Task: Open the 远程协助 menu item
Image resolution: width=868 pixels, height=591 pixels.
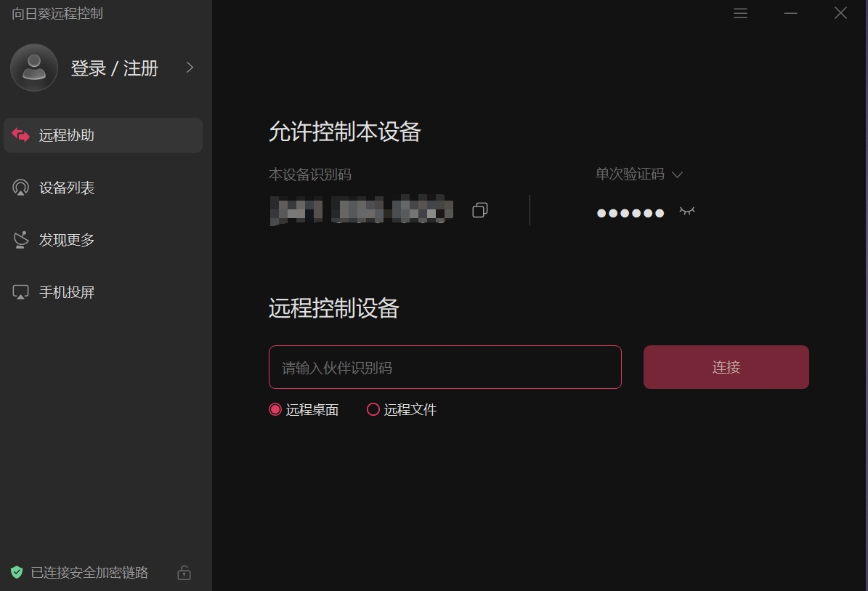Action: pos(103,135)
